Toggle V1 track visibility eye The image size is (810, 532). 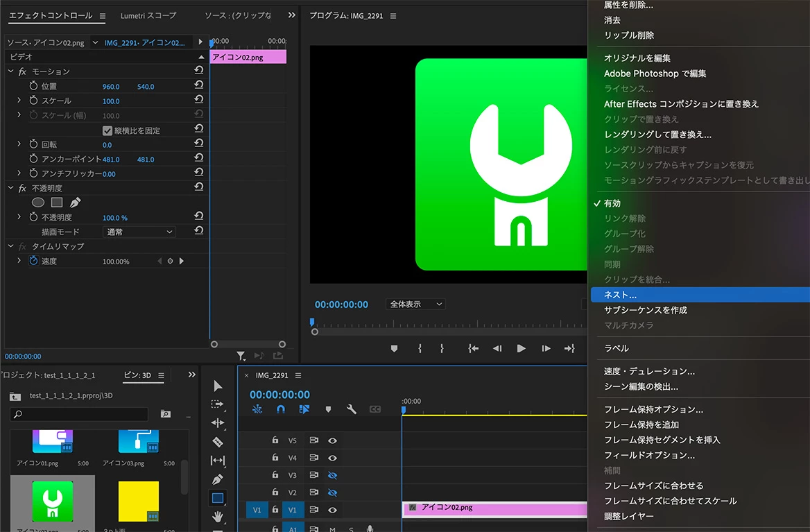(x=333, y=510)
